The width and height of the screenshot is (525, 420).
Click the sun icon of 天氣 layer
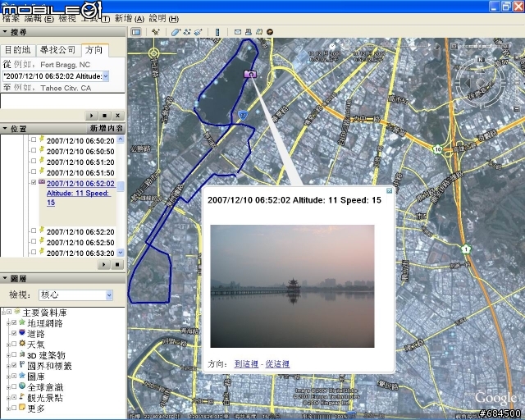[x=22, y=343]
